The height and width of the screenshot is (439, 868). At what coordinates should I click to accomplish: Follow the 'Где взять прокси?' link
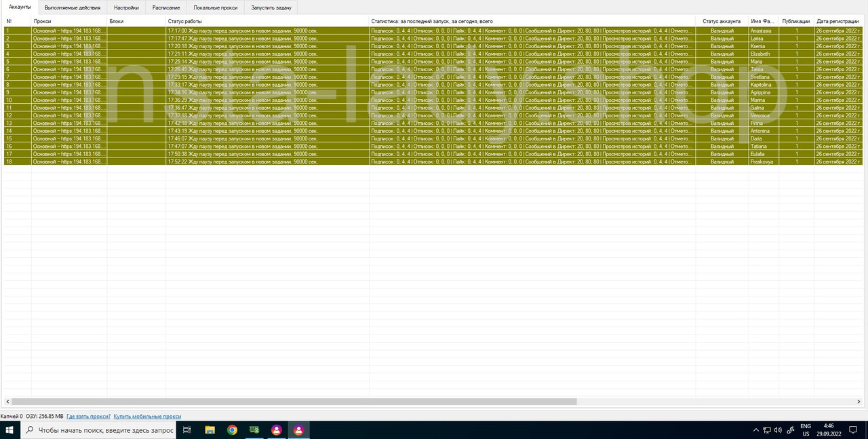[x=88, y=416]
